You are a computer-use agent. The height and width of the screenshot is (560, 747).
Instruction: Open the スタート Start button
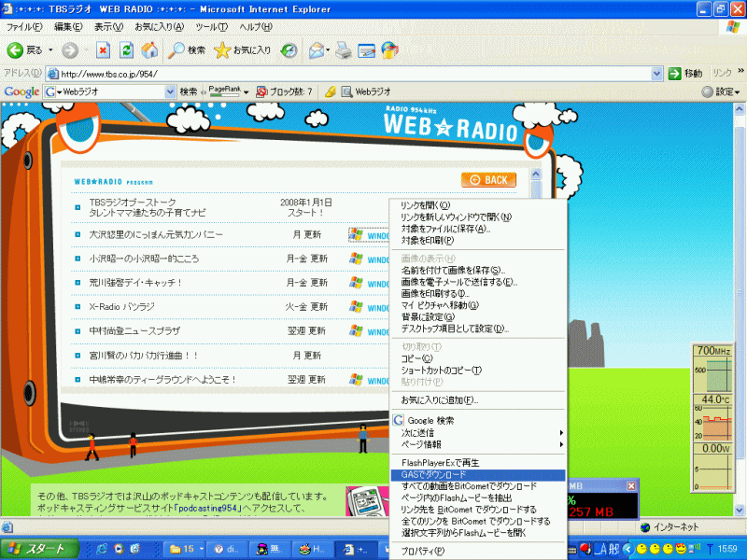coord(39,549)
